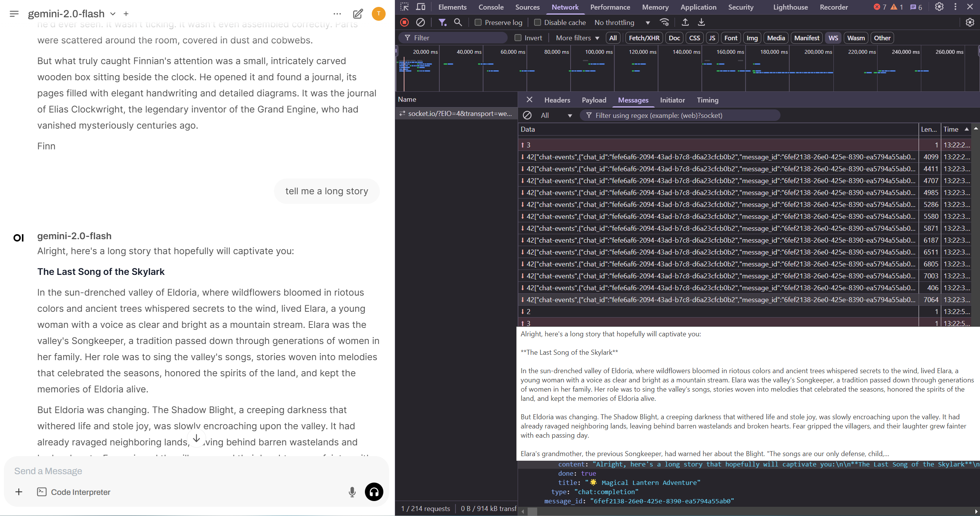Viewport: 980px width, 516px height.
Task: Start voice call with headphone button
Action: pyautogui.click(x=374, y=492)
